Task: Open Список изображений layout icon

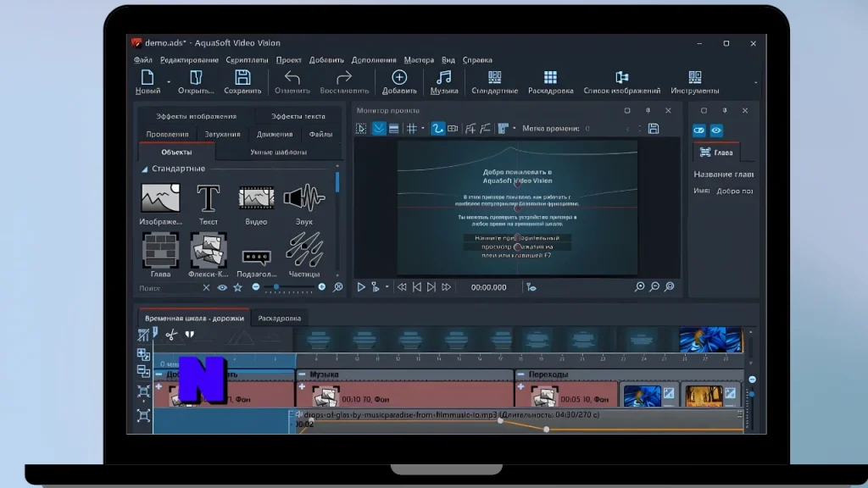Action: click(x=621, y=77)
